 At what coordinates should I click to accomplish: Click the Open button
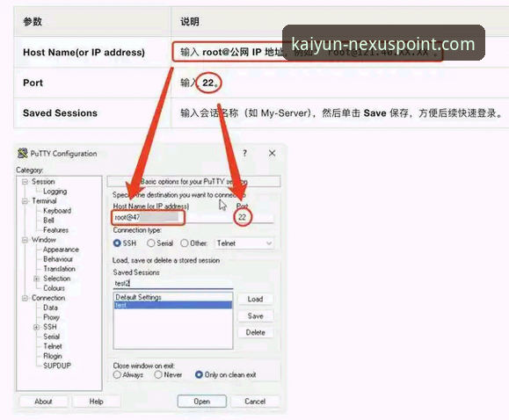pyautogui.click(x=202, y=402)
